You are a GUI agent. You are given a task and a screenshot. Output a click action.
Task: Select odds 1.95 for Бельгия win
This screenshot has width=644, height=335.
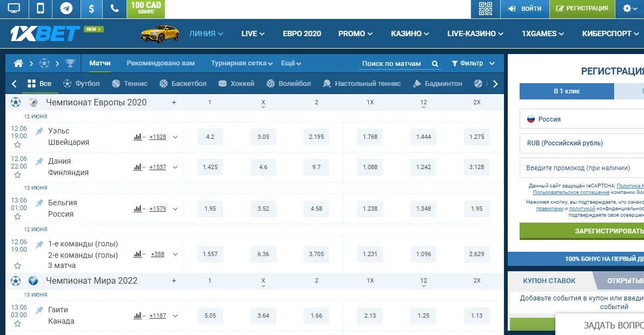[x=210, y=209]
